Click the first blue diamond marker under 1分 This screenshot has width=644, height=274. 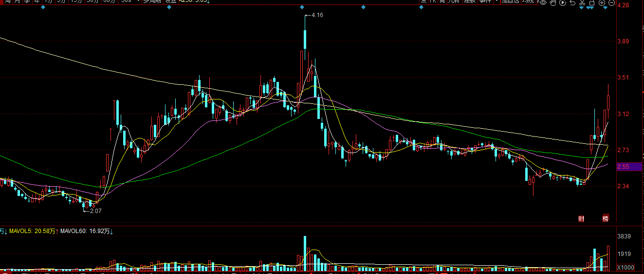pyautogui.click(x=43, y=7)
